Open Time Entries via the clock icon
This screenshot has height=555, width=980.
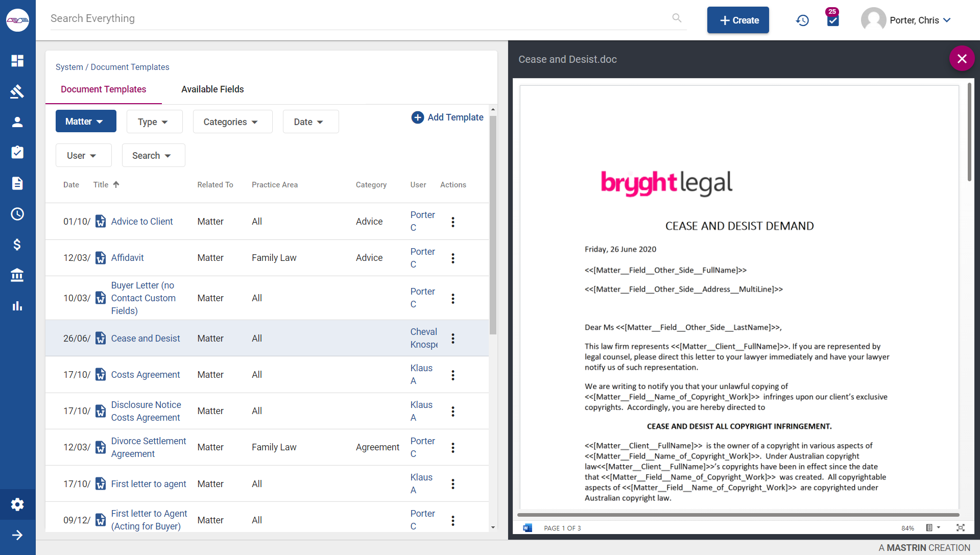tap(17, 214)
